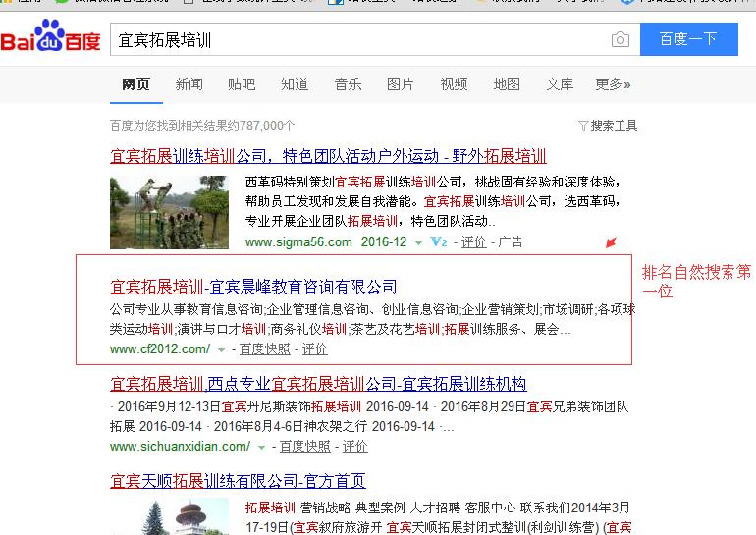Click the www.sigma56.com URL text
The width and height of the screenshot is (756, 535).
[x=298, y=241]
